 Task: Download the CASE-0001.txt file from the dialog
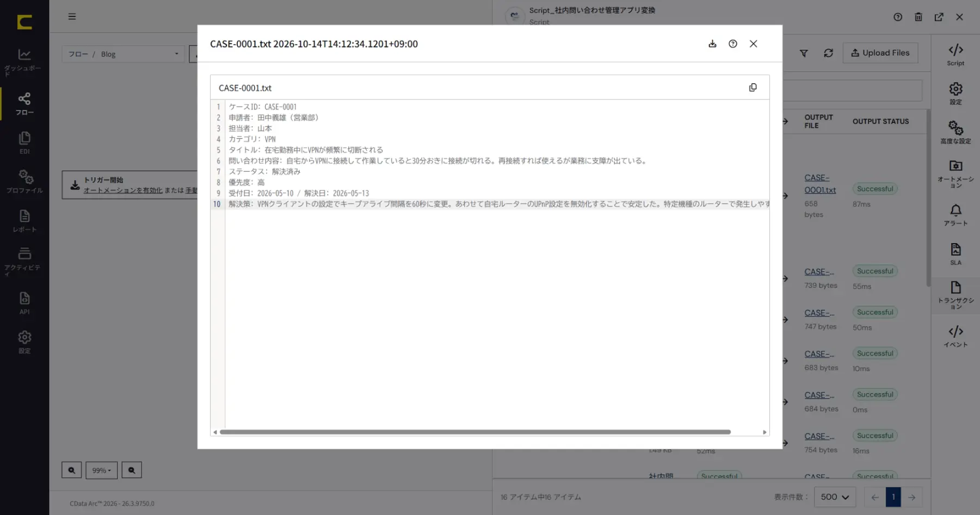(x=712, y=44)
